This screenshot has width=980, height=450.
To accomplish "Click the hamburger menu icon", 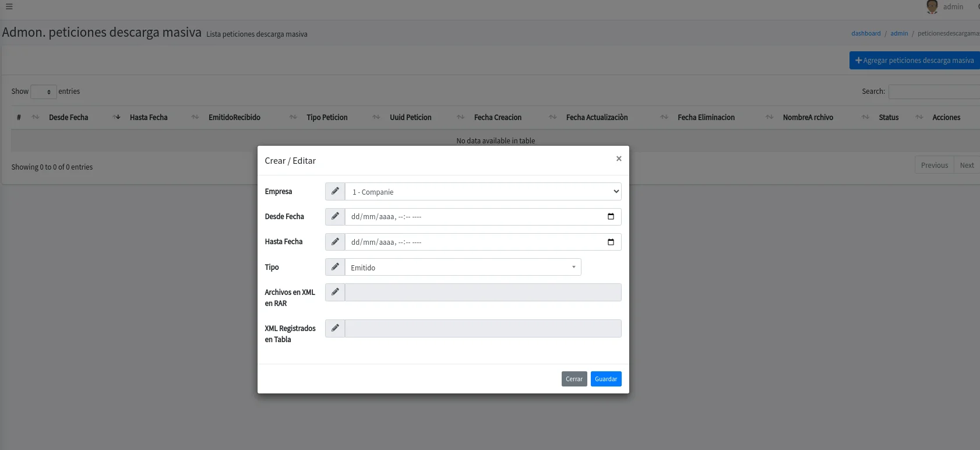I will (9, 7).
